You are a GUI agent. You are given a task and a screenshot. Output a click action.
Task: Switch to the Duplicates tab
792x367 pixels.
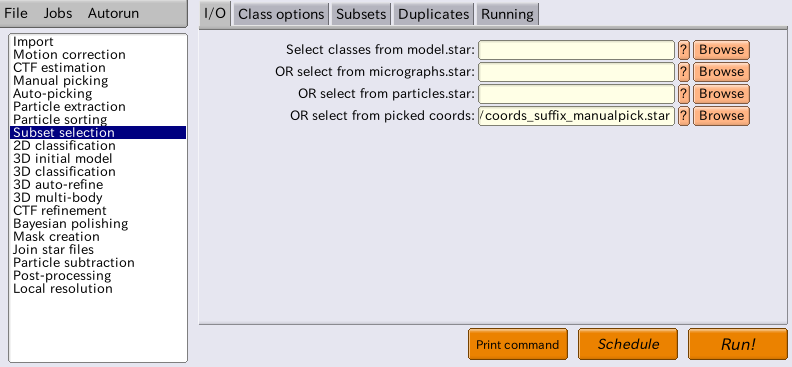433,14
